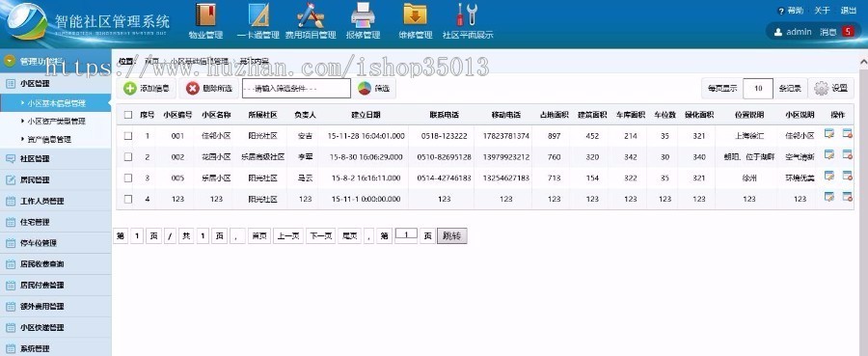
Task: Open the 维修管理 folder icon
Action: [415, 15]
